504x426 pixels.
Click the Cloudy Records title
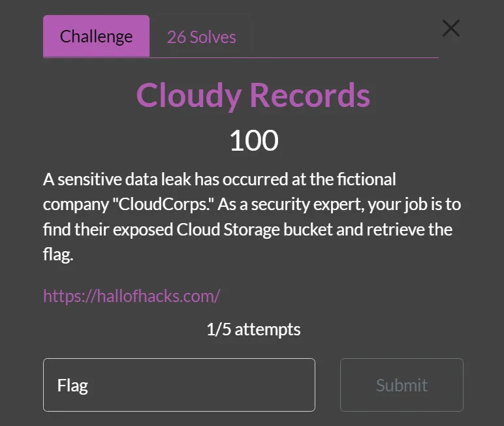pyautogui.click(x=253, y=96)
